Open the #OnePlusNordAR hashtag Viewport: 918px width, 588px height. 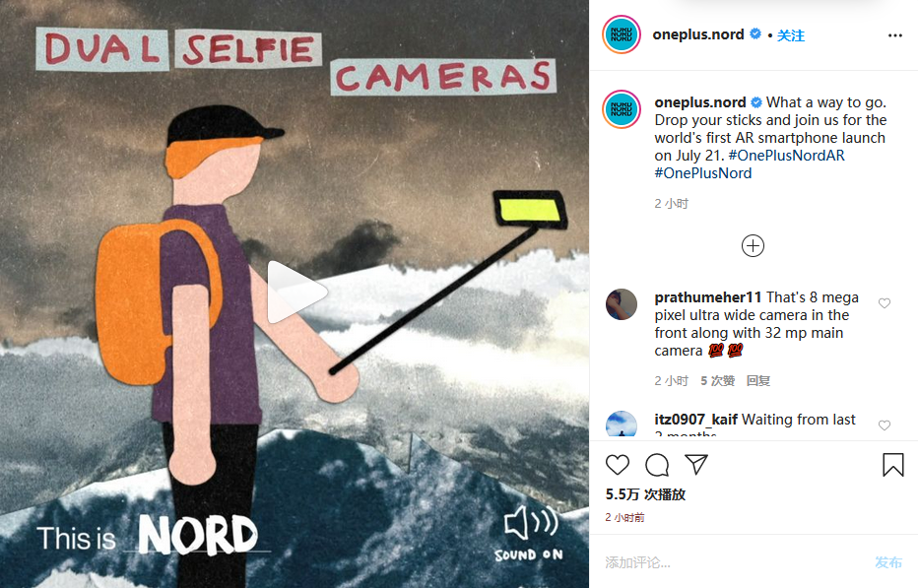coord(786,156)
